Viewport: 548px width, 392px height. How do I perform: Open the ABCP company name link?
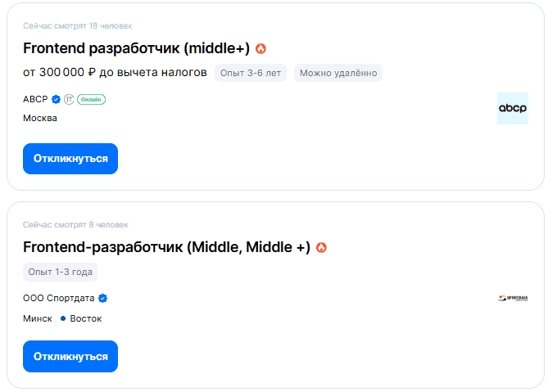coord(35,99)
